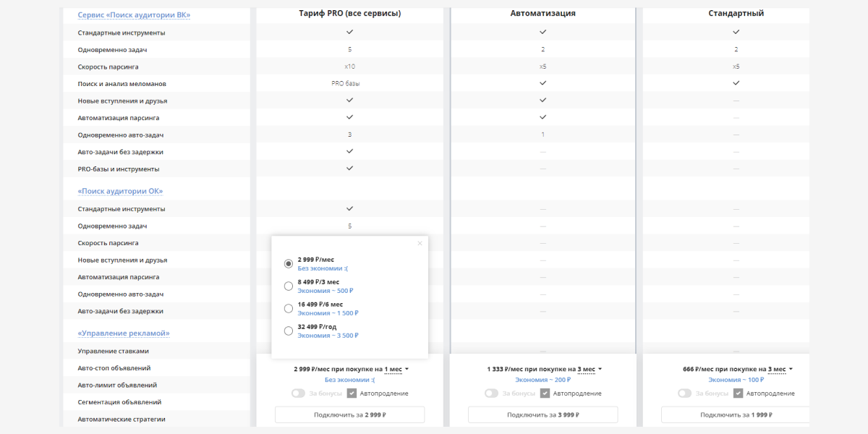Expand the 3 мес dropdown under Автоматизация
Image resolution: width=868 pixels, height=434 pixels.
(590, 369)
